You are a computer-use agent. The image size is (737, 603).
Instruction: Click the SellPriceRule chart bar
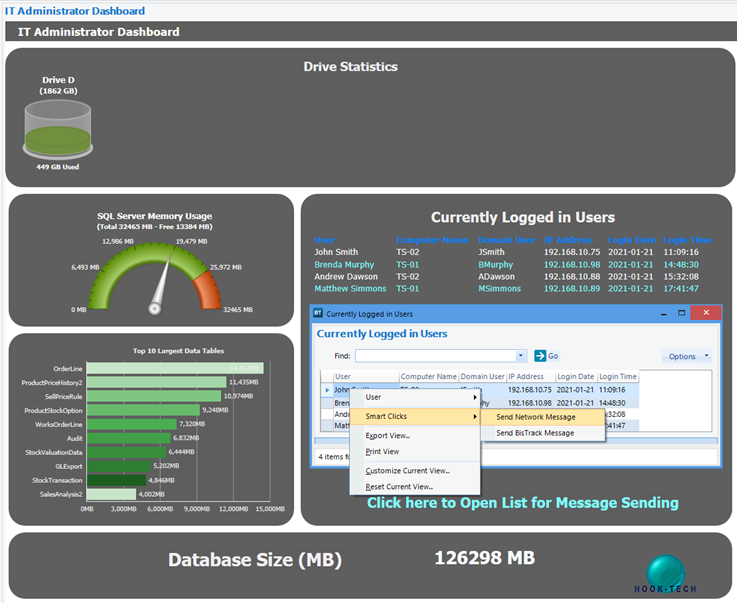(x=154, y=396)
